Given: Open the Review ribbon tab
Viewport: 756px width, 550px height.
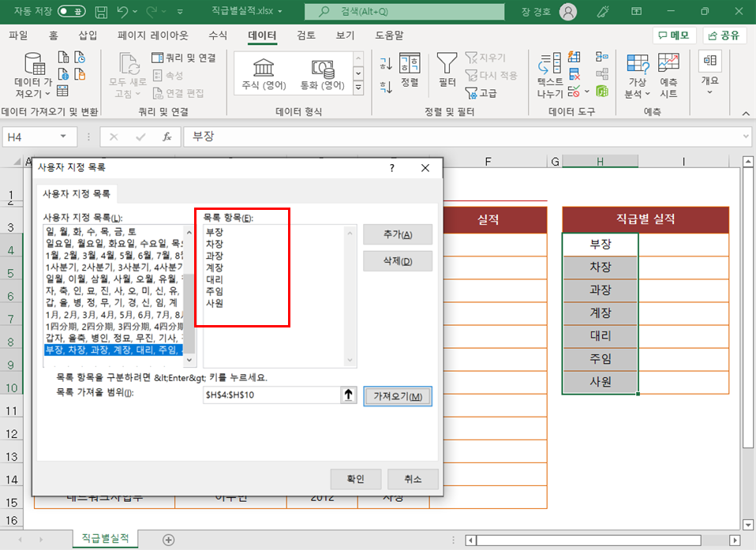Looking at the screenshot, I should [305, 36].
